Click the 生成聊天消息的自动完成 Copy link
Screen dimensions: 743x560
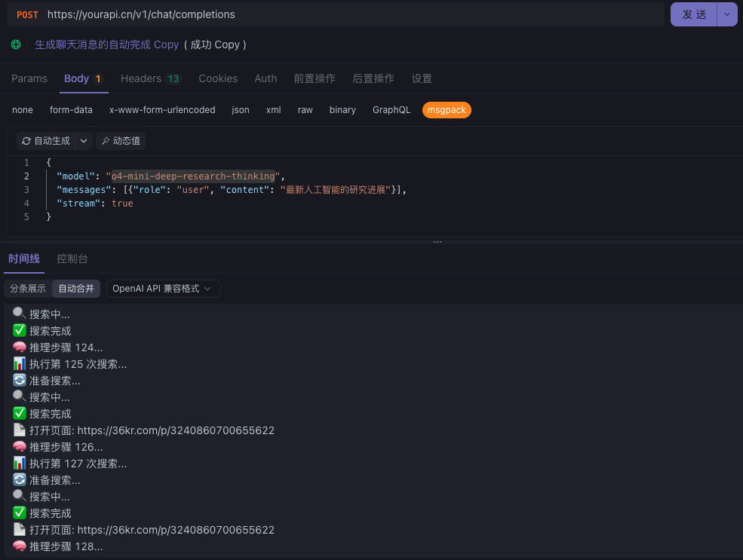click(106, 44)
